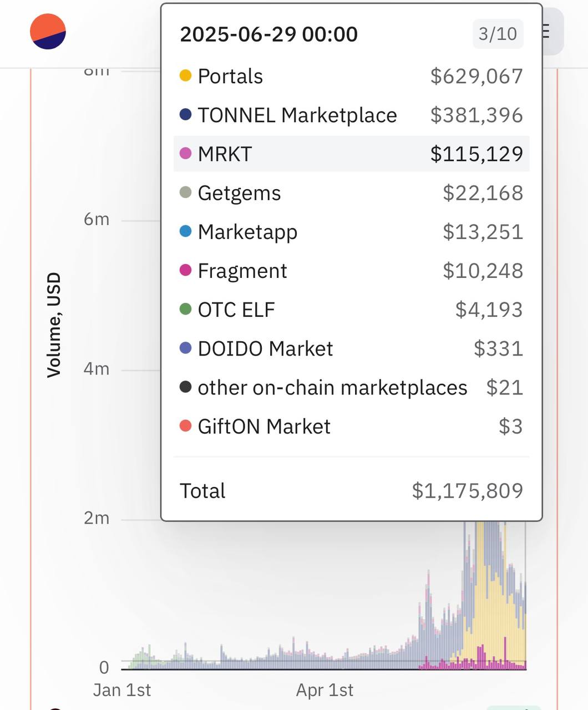
Task: Click the other marketplaces value $21
Action: 504,387
